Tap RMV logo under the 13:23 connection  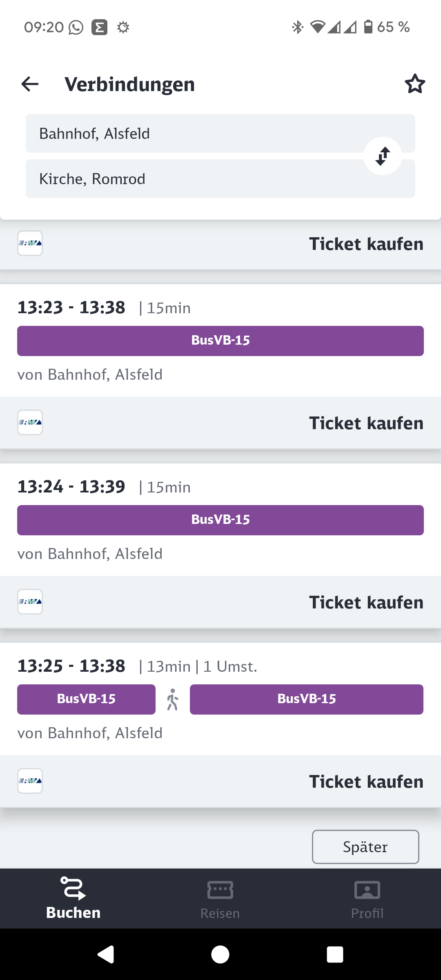click(x=30, y=423)
